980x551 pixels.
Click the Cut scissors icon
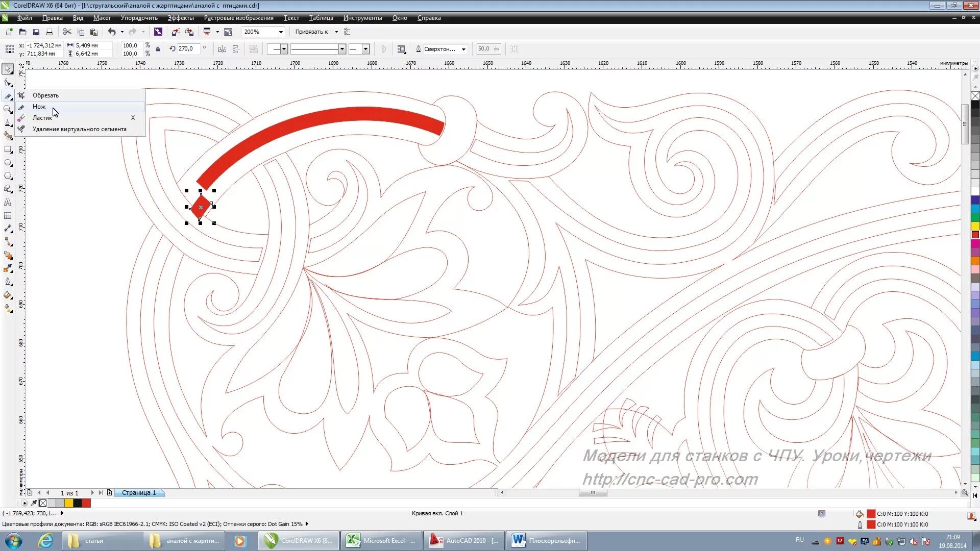coord(67,32)
